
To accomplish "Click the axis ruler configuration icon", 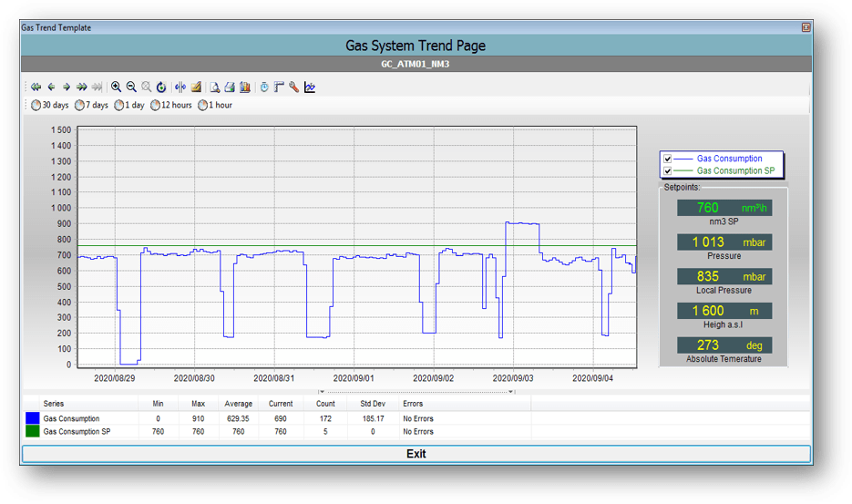I will 279,87.
